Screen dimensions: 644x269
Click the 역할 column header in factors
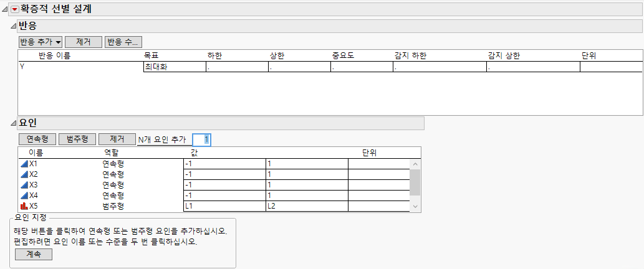(112, 153)
